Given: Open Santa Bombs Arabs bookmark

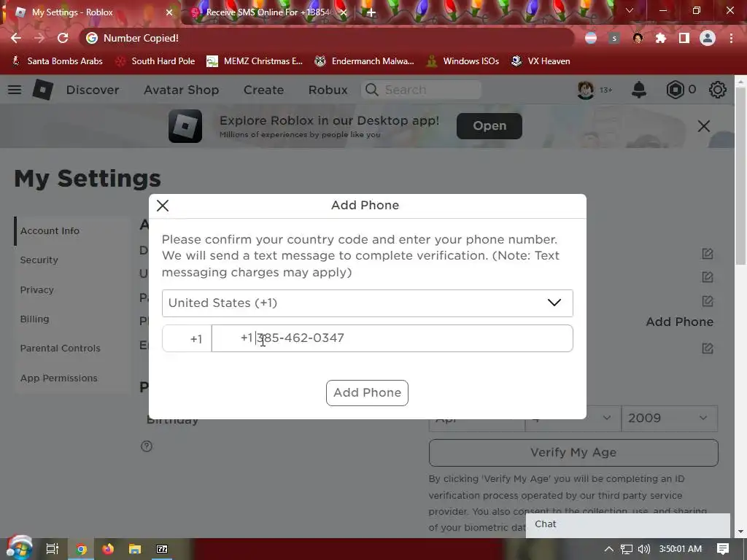Looking at the screenshot, I should 57,61.
